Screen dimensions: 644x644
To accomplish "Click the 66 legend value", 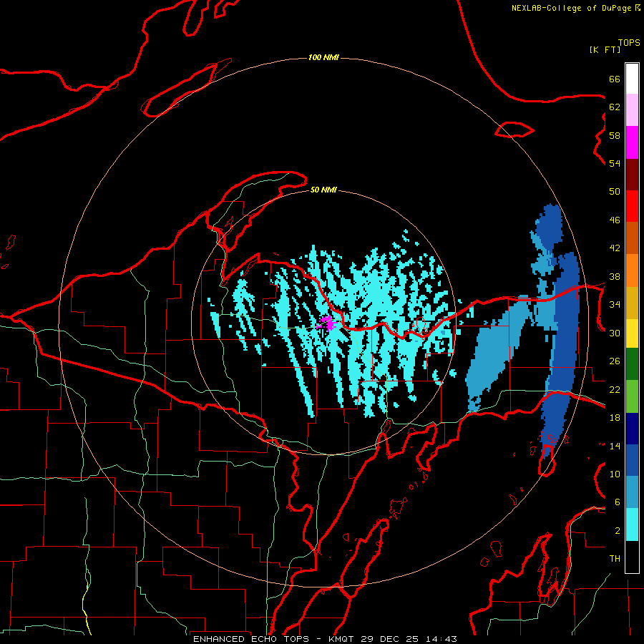I will [x=615, y=79].
